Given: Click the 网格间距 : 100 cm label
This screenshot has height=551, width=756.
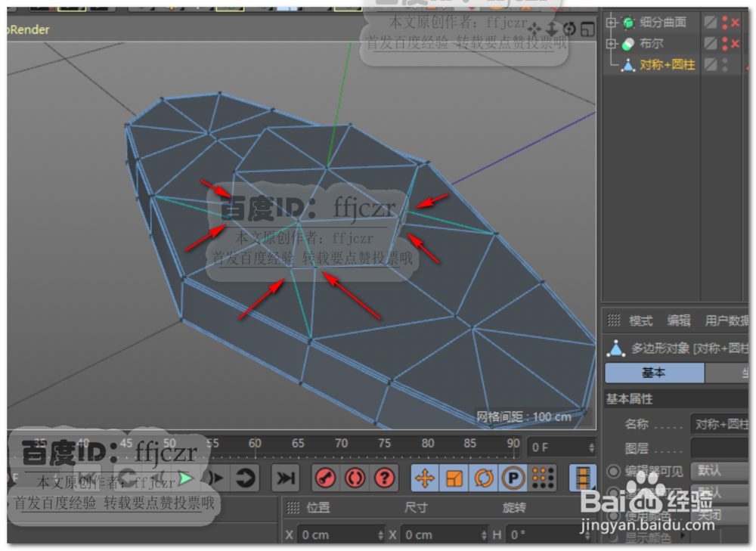Looking at the screenshot, I should (x=524, y=417).
